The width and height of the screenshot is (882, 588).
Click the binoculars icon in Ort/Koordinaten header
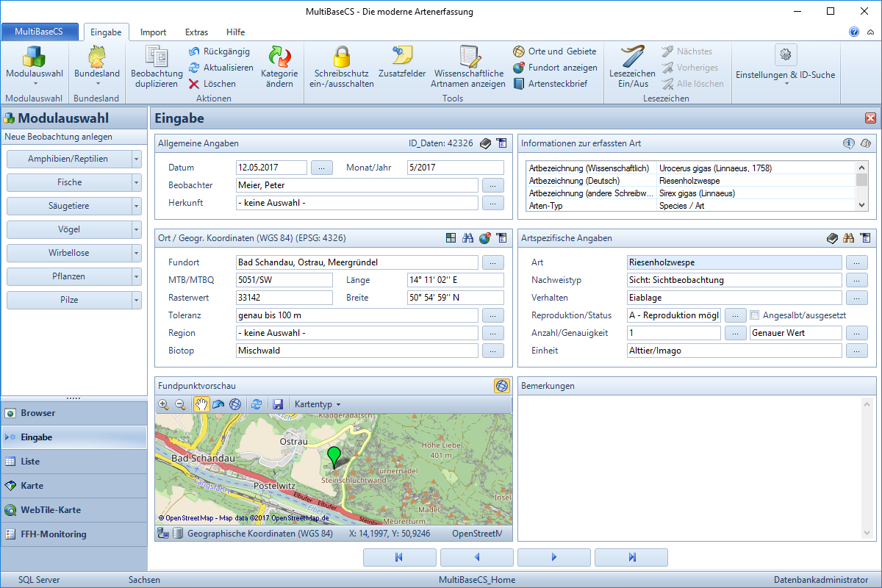pyautogui.click(x=468, y=238)
